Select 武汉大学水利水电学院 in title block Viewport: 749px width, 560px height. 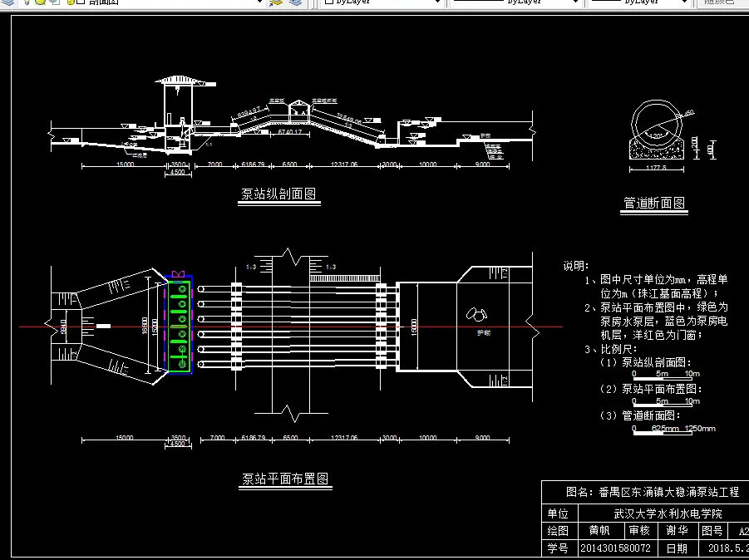[668, 513]
